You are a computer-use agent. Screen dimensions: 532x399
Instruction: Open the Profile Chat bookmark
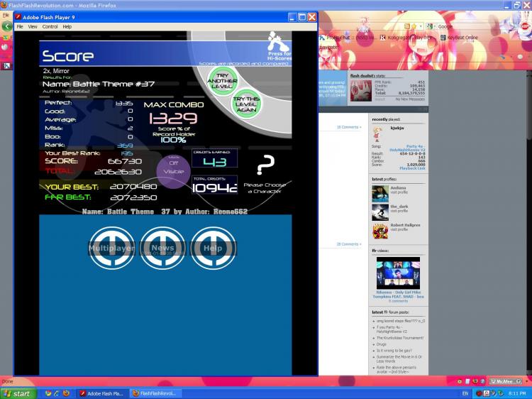click(x=349, y=38)
